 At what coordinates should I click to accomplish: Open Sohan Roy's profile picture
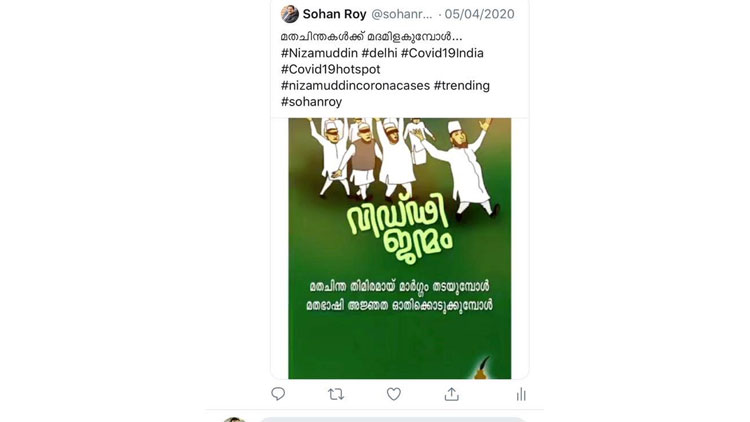coord(290,14)
